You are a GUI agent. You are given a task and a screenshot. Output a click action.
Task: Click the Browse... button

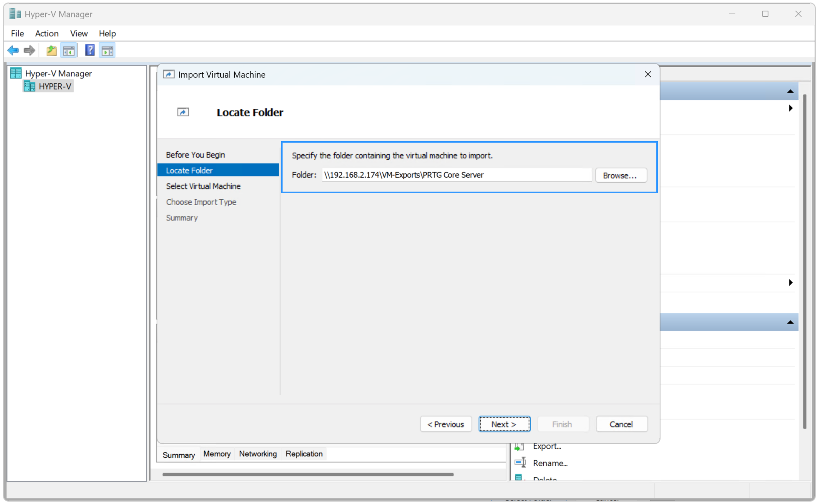point(621,176)
